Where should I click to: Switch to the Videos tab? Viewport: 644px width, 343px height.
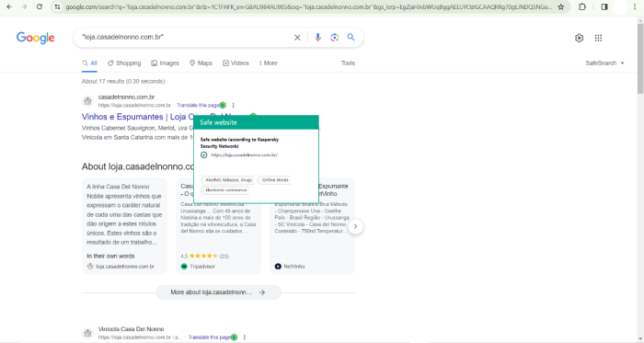click(236, 63)
